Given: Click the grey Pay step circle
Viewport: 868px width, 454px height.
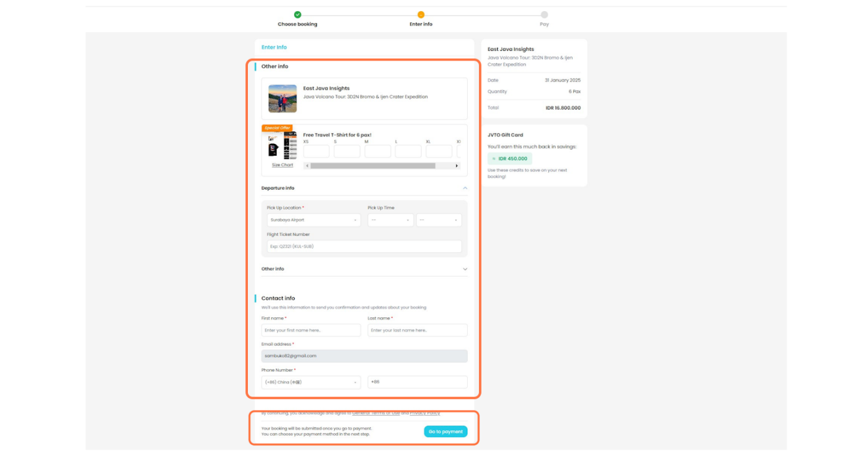Looking at the screenshot, I should point(544,14).
